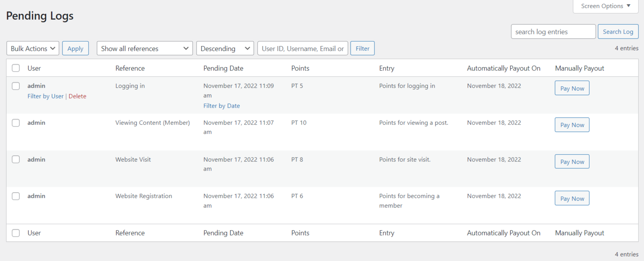Pay Now for the Logging in entry
The height and width of the screenshot is (261, 644).
pyautogui.click(x=572, y=88)
